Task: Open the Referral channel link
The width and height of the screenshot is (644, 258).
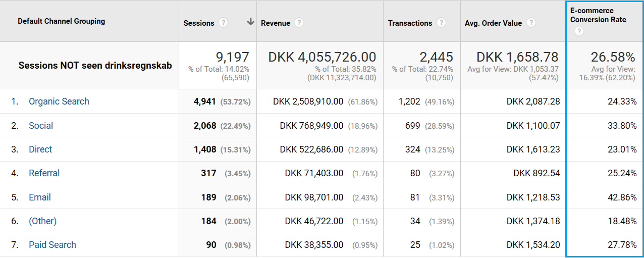Action: 44,173
